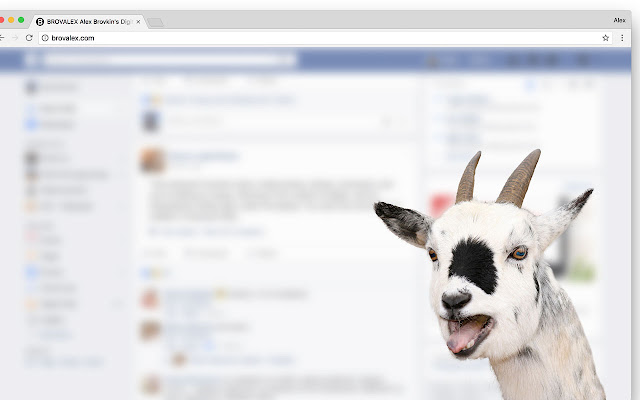Minimize the window with the yellow button
This screenshot has width=640, height=400.
coord(11,20)
